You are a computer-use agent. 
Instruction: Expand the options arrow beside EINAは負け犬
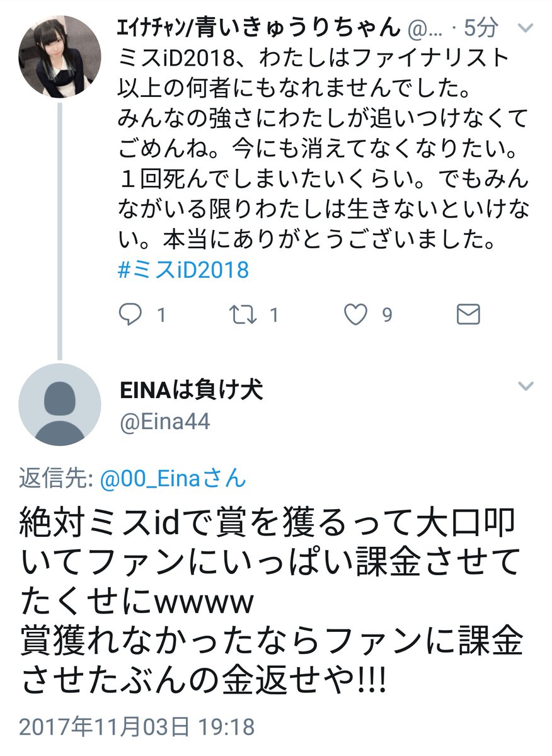pos(525,386)
